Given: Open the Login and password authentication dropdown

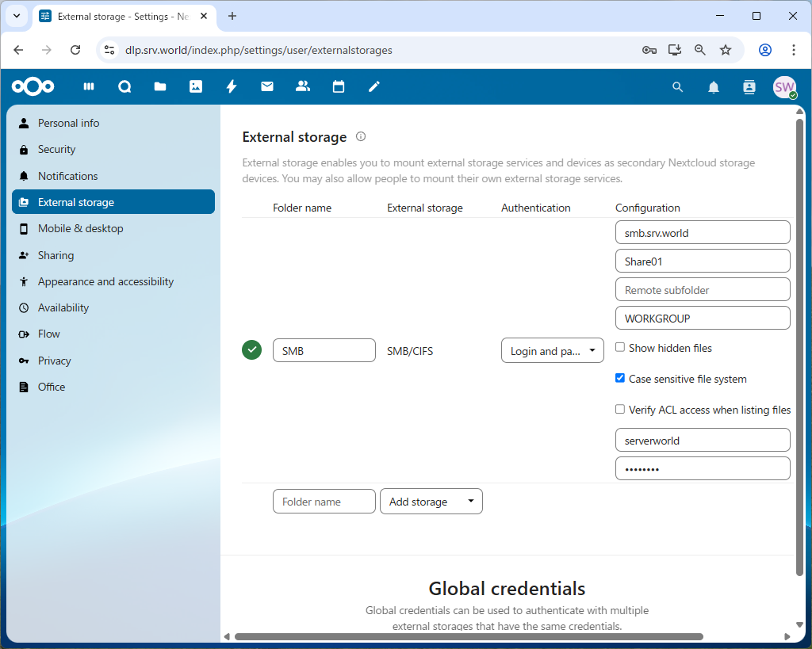Looking at the screenshot, I should pos(553,351).
